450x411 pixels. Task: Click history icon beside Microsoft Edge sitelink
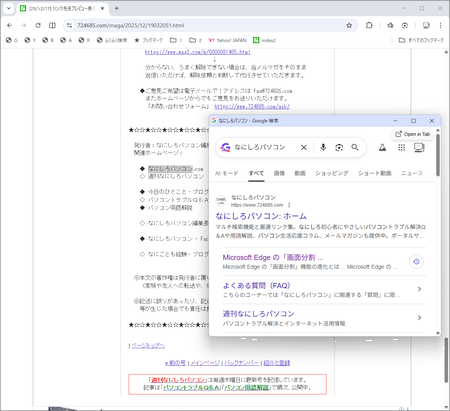click(416, 262)
